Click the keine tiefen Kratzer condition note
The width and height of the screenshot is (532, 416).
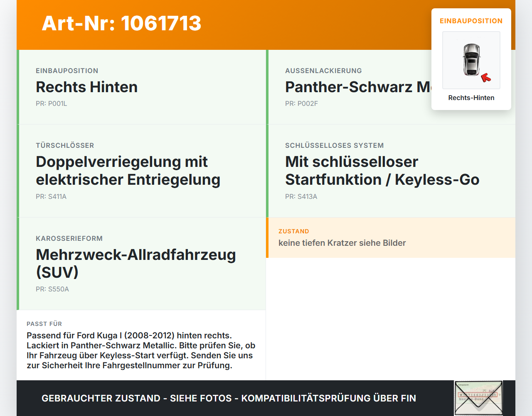pos(342,243)
